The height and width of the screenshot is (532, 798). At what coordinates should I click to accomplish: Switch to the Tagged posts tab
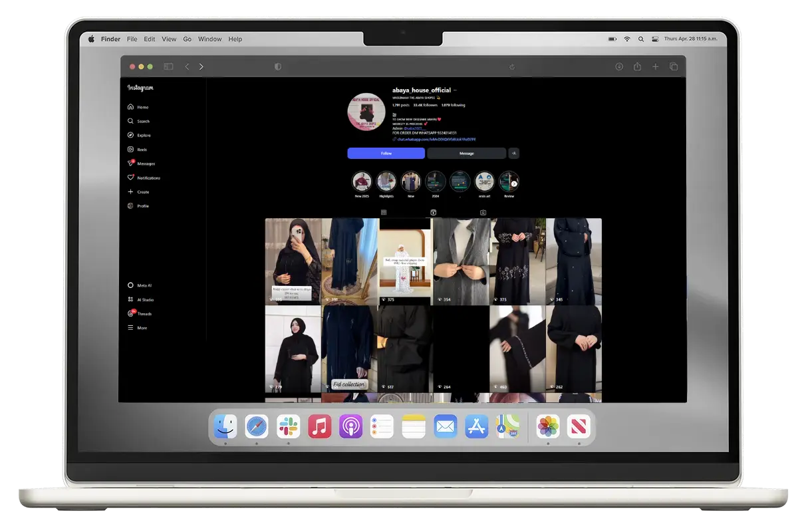pos(483,213)
